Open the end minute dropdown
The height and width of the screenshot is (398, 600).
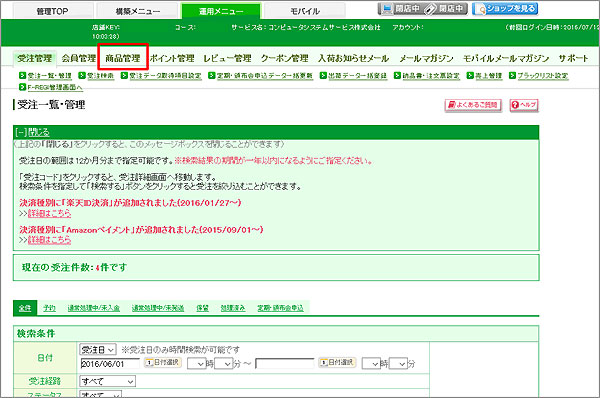[398, 364]
